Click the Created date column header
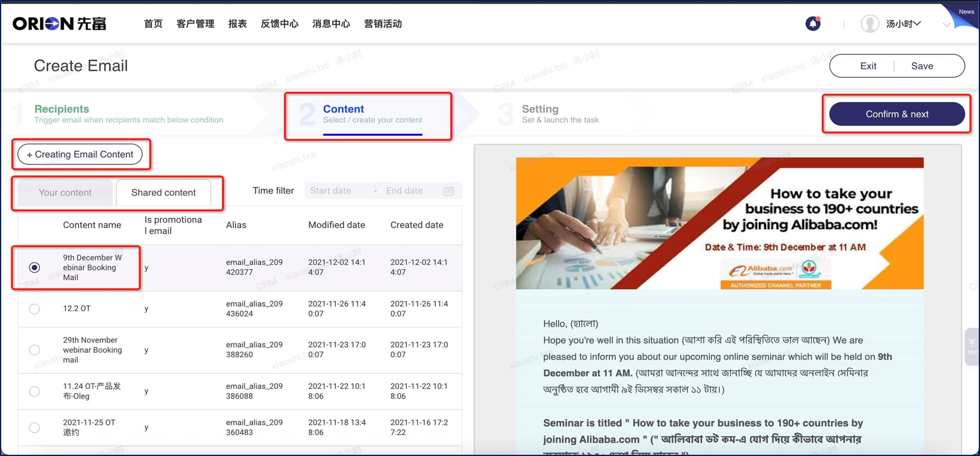This screenshot has height=456, width=980. 416,225
